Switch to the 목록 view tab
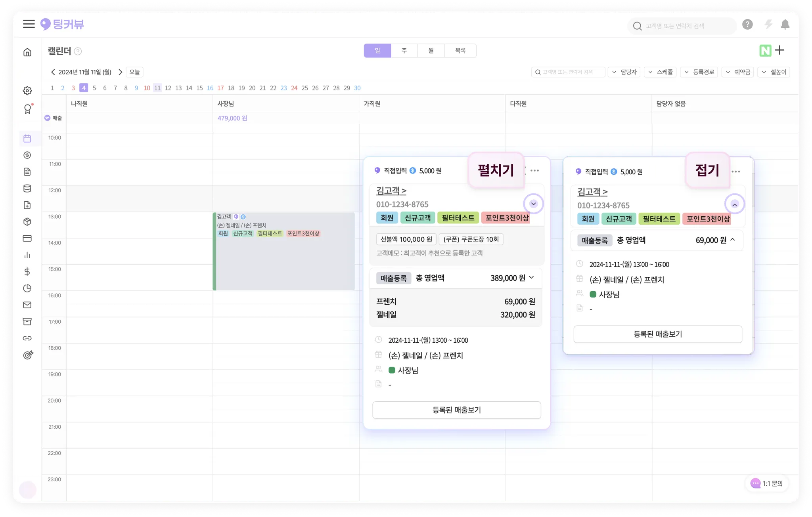The width and height of the screenshot is (812, 517). (460, 51)
